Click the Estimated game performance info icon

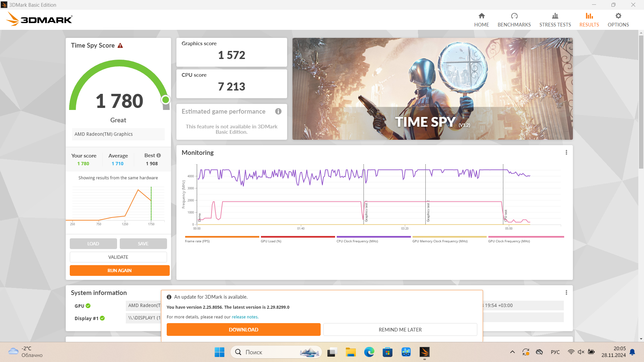(x=278, y=111)
